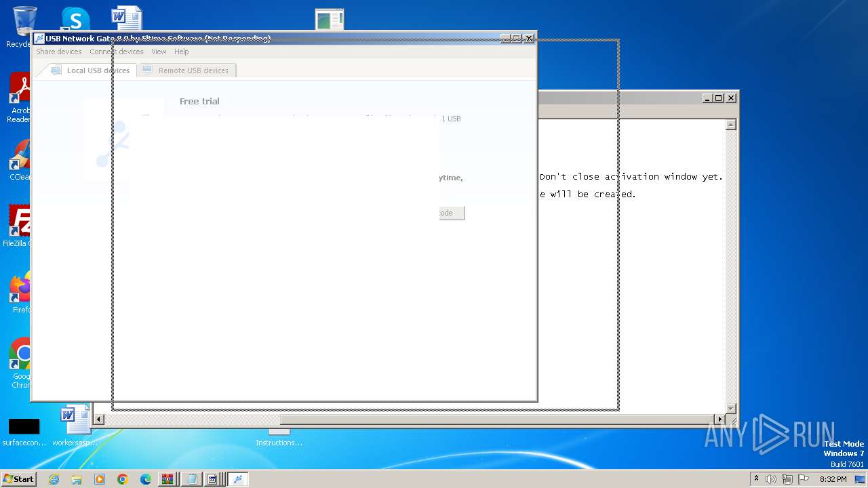
Task: Switch to the Local USB devices tab
Action: [x=90, y=70]
